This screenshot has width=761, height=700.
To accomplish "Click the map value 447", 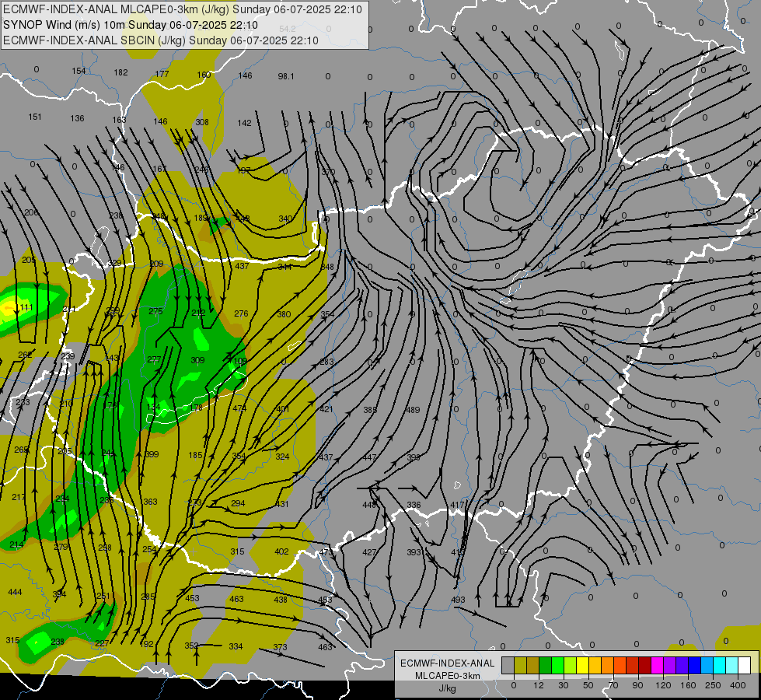I will click(x=369, y=457).
